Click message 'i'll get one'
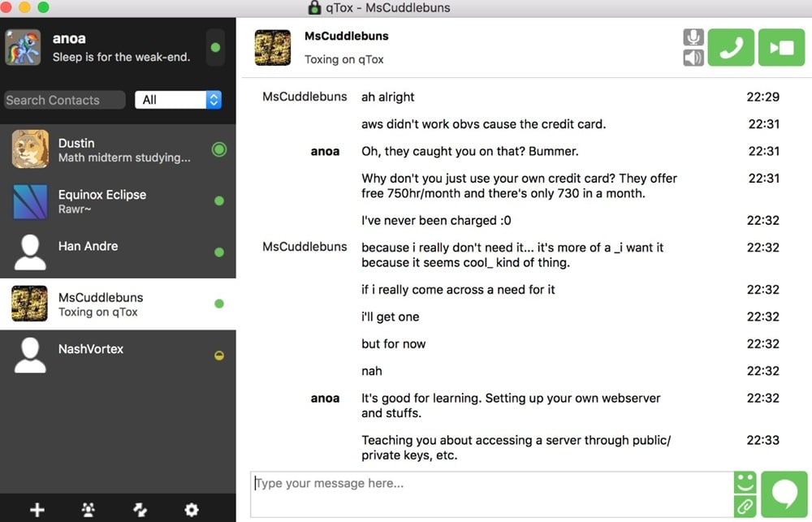 pyautogui.click(x=390, y=317)
